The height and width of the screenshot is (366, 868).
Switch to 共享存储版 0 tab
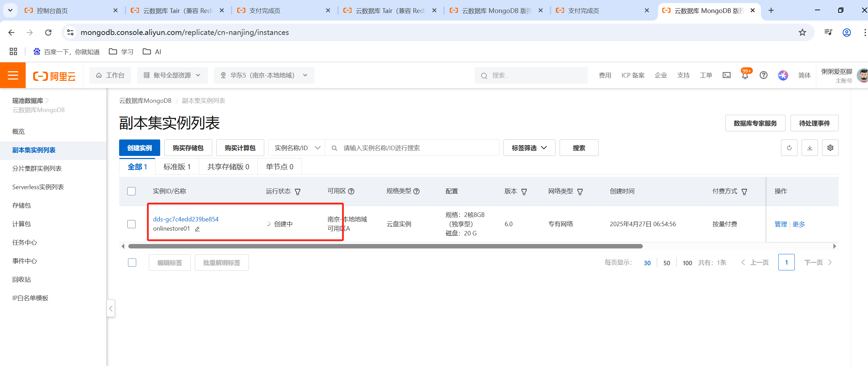click(228, 167)
